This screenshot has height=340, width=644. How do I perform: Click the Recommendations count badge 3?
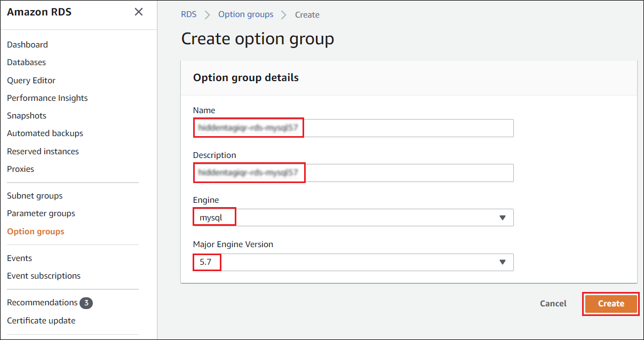86,303
